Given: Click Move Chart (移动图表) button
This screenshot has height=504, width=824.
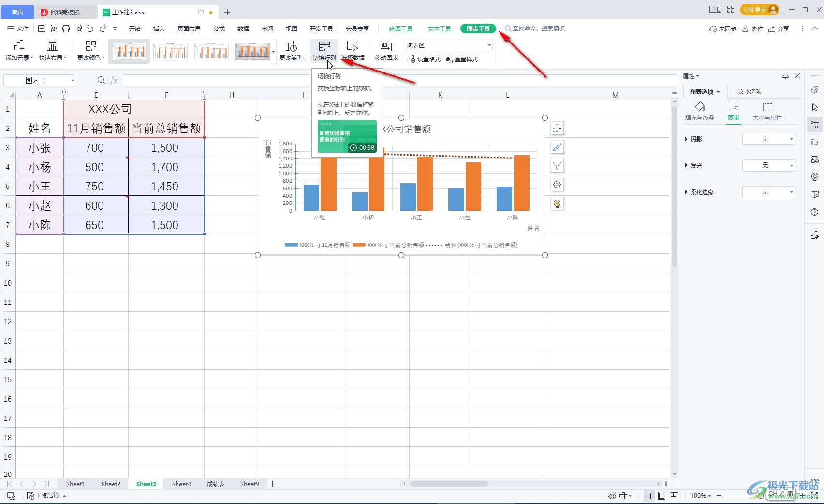Looking at the screenshot, I should click(x=386, y=51).
